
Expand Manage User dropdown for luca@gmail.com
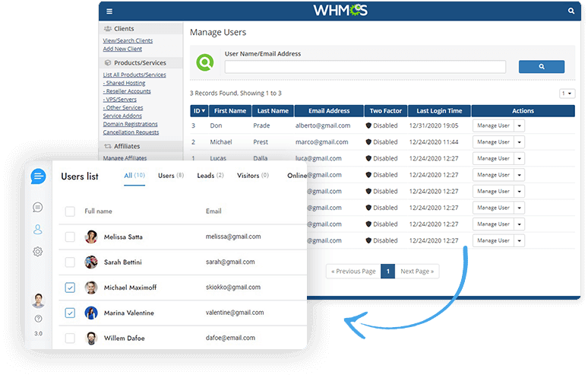[x=520, y=159]
